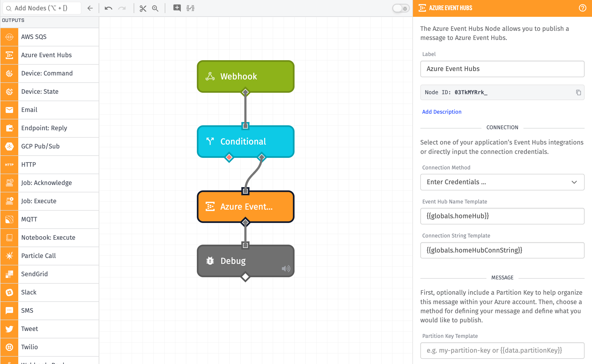Focus the Add Nodes search box
Image resolution: width=592 pixels, height=364 pixels.
pos(42,8)
